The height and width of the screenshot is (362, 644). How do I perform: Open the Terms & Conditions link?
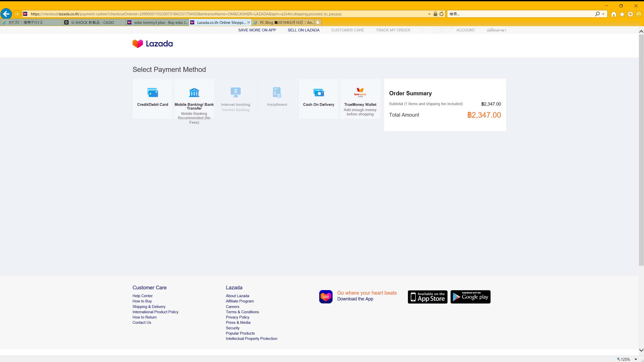(242, 312)
